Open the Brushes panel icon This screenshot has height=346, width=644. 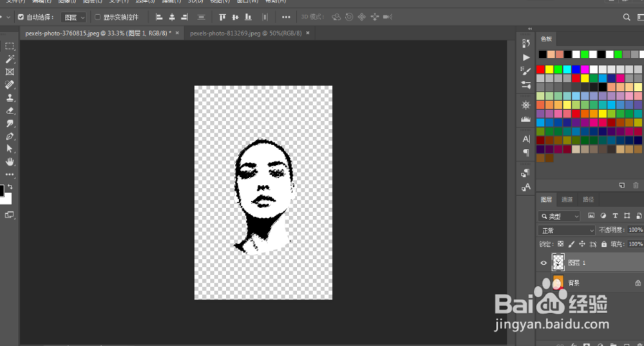point(526,71)
